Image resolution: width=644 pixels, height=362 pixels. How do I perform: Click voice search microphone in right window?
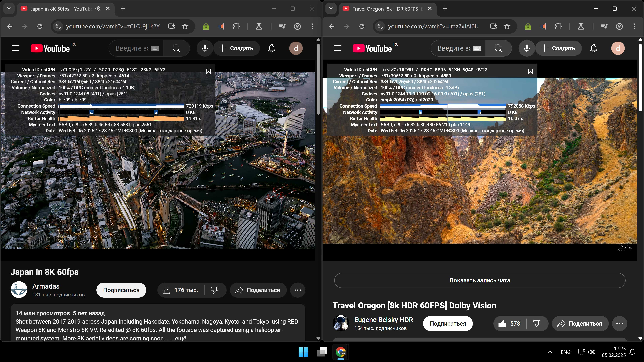point(526,48)
